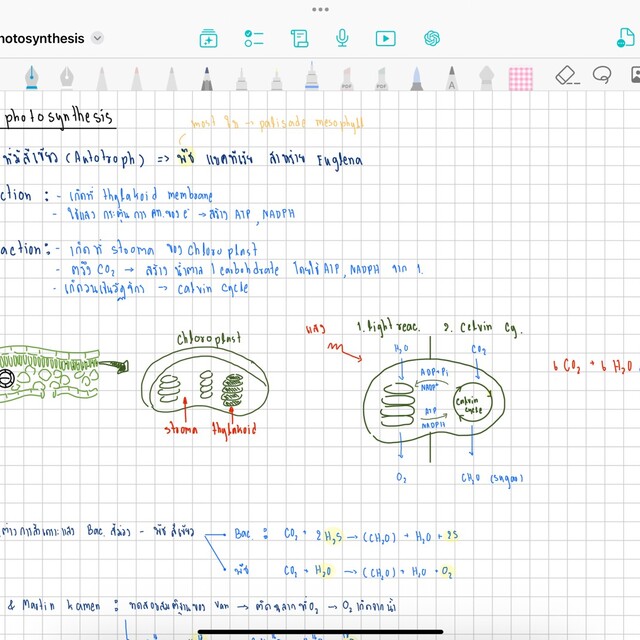The image size is (640, 640).
Task: Select the blue fountain pen tool
Action: (31, 77)
